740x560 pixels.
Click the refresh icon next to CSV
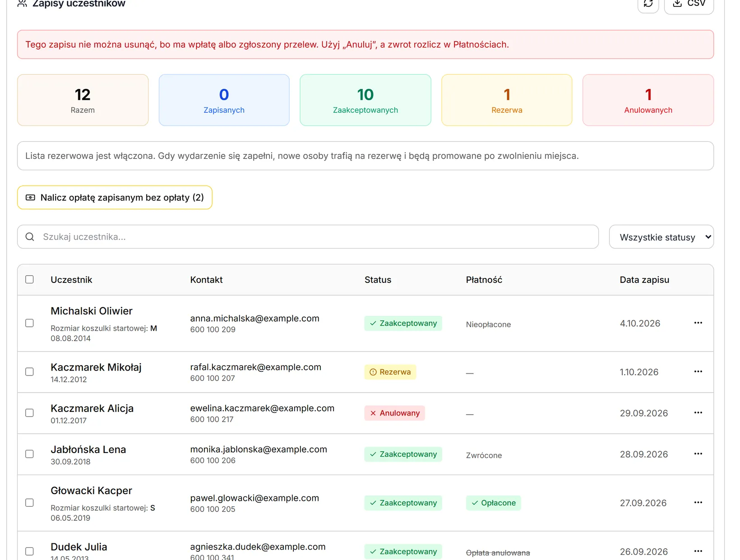pos(648,4)
